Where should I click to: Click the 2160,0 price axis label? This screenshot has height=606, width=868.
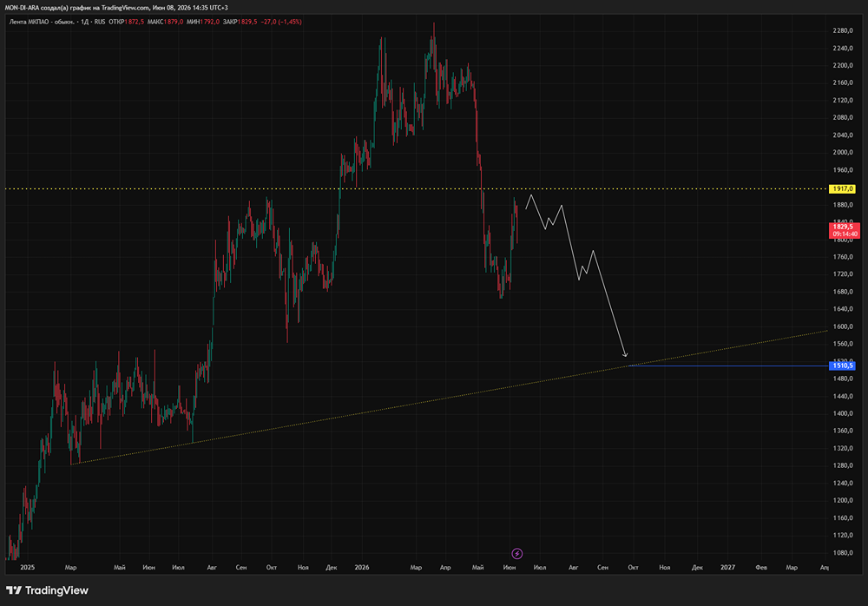click(843, 82)
